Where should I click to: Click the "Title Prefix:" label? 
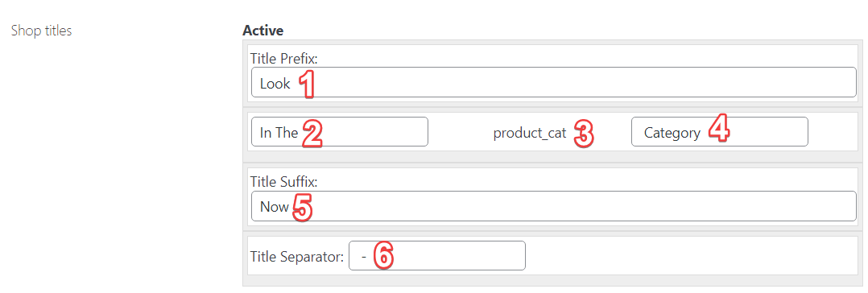[283, 58]
